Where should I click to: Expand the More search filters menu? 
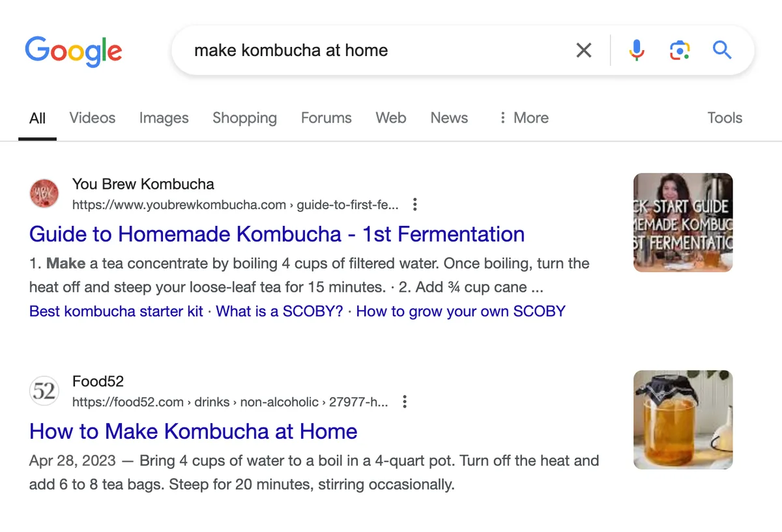tap(523, 118)
